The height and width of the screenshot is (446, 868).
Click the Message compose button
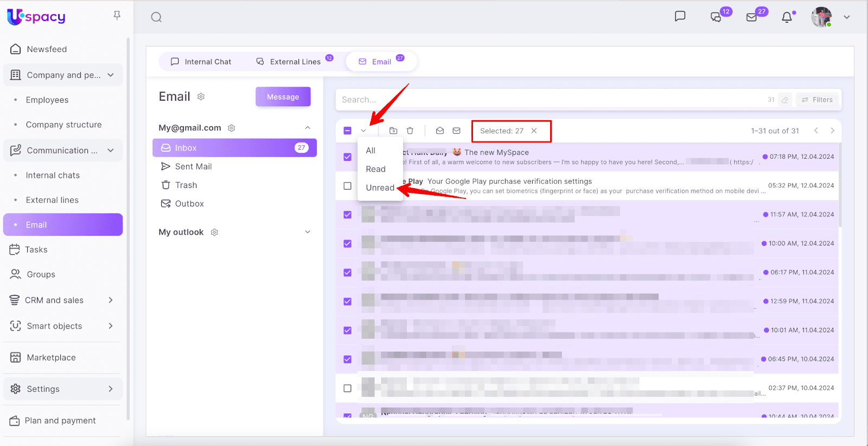tap(283, 97)
